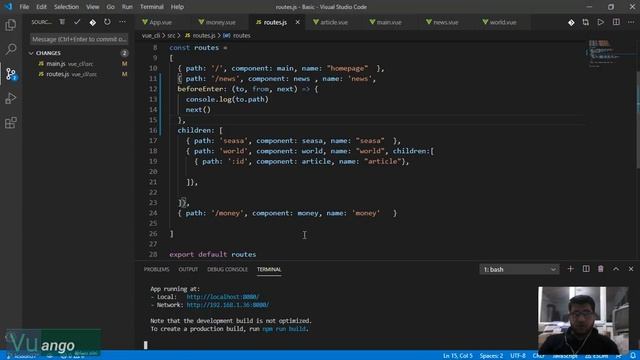Open editor more actions ellipsis
The image size is (640, 360).
[x=631, y=22]
